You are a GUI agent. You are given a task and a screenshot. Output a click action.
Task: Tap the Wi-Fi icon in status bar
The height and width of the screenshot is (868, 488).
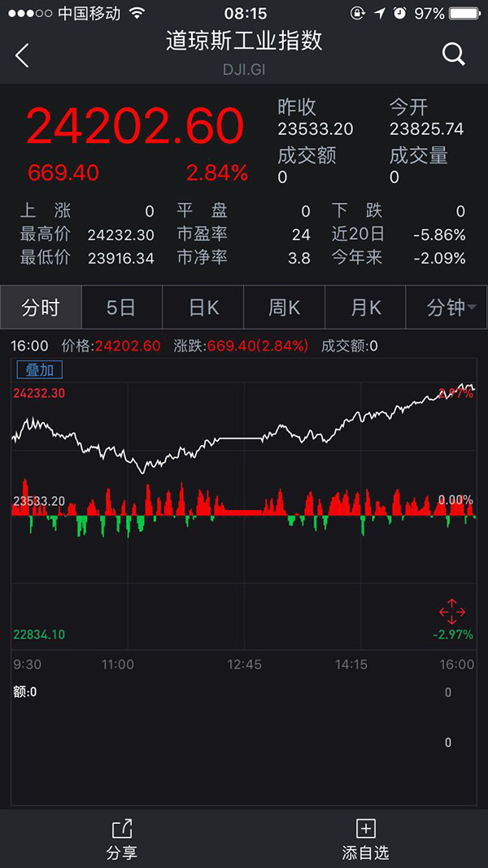coord(136,13)
